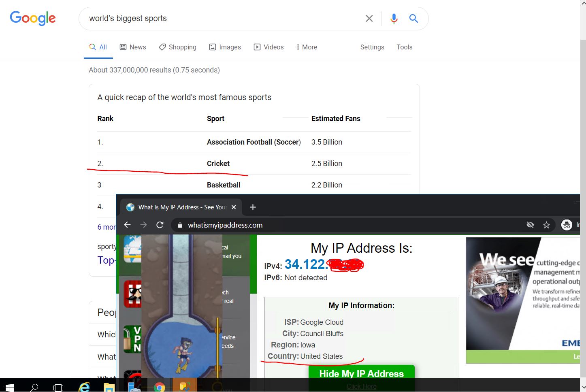The image size is (586, 392).
Task: Click the world map sidebar icon
Action: 132,249
